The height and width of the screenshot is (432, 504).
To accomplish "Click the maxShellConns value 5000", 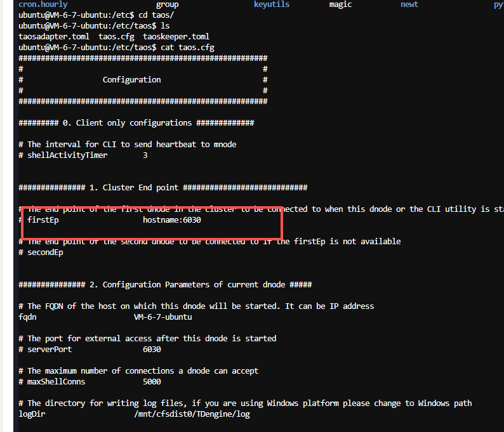I will (152, 382).
